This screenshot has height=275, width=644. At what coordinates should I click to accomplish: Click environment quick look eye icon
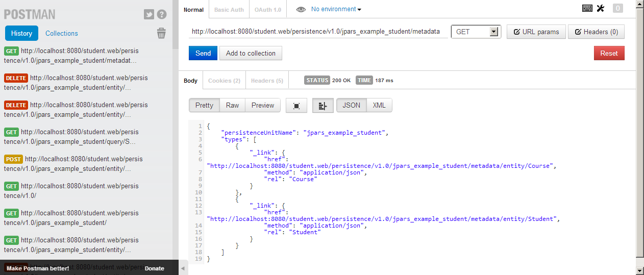pyautogui.click(x=301, y=9)
